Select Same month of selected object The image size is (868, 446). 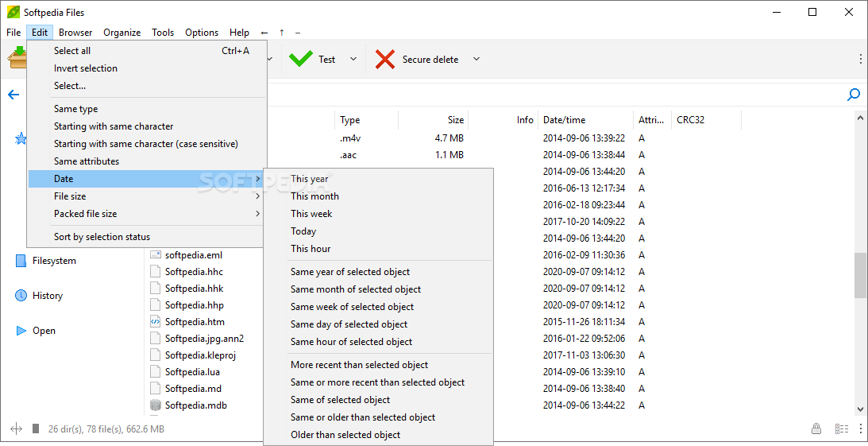click(x=378, y=289)
